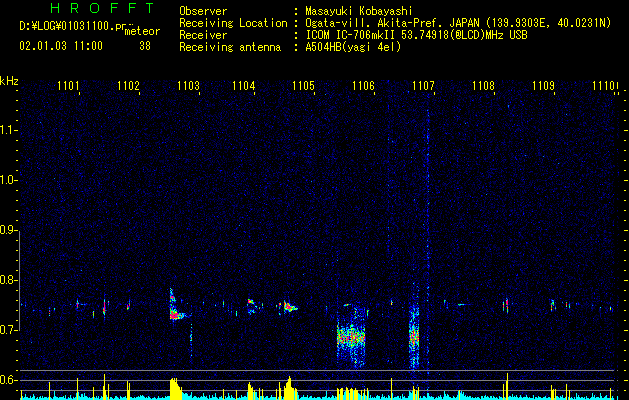Click the 1.1 kHz frequency label

tap(8, 130)
